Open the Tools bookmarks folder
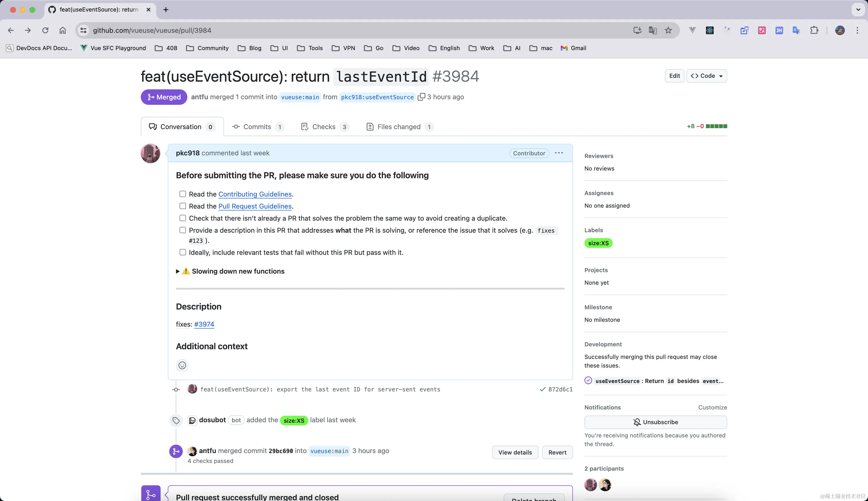The height and width of the screenshot is (501, 868). [x=310, y=48]
